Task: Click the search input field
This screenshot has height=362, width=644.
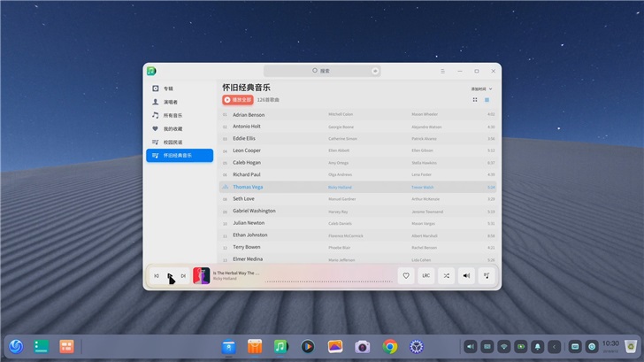Action: point(323,71)
